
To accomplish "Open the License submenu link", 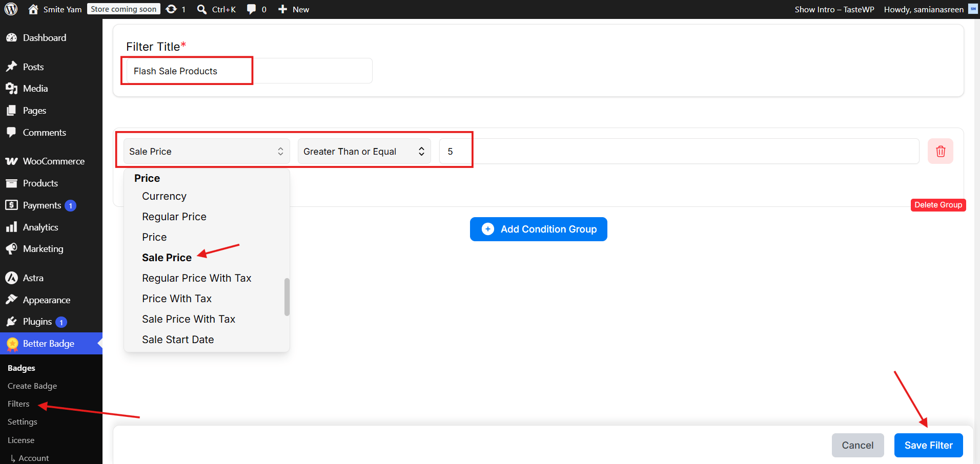I will pyautogui.click(x=21, y=440).
